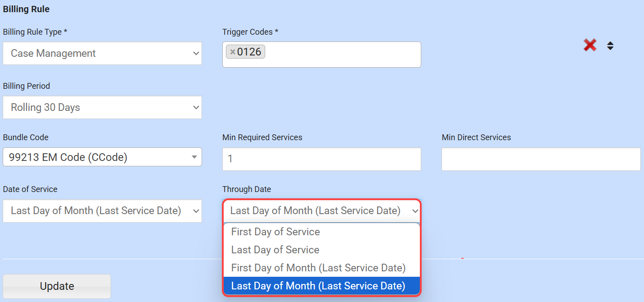The height and width of the screenshot is (302, 644).
Task: Focus the Min Required Services field
Action: click(322, 159)
